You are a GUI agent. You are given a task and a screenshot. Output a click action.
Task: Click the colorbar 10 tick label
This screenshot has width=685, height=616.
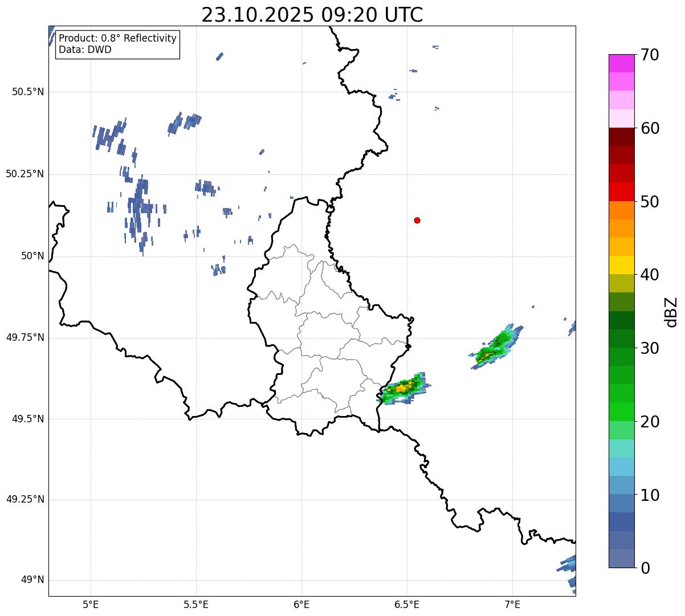(650, 495)
